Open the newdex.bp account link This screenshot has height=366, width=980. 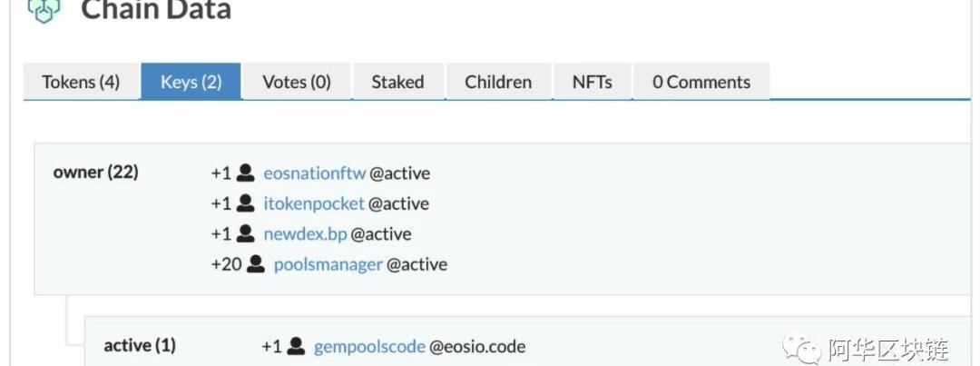point(305,233)
